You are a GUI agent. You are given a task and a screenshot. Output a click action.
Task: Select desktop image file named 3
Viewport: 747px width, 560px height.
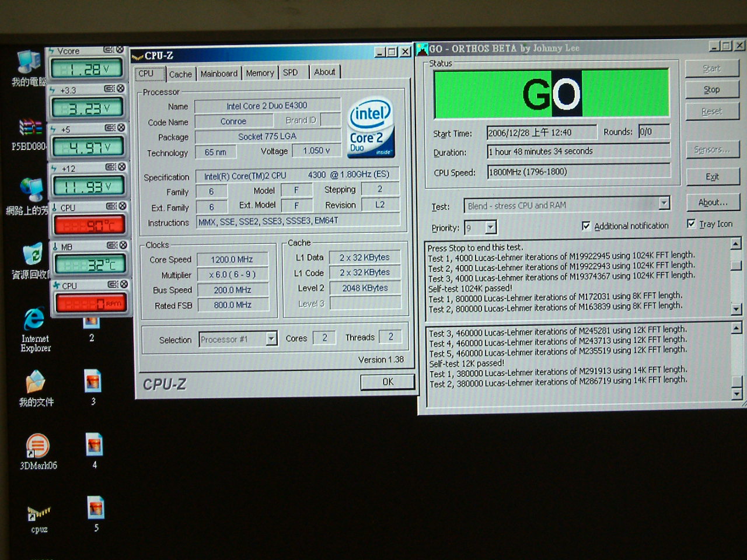[x=93, y=387]
